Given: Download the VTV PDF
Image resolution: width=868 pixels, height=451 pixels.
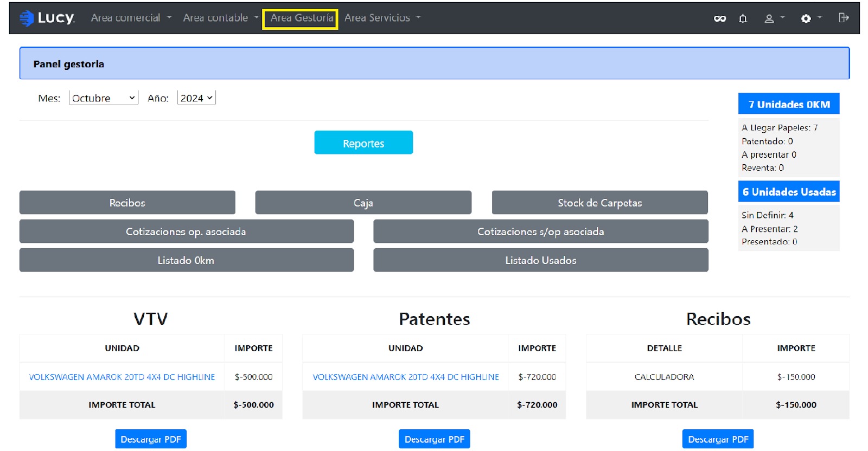Looking at the screenshot, I should click(x=151, y=439).
